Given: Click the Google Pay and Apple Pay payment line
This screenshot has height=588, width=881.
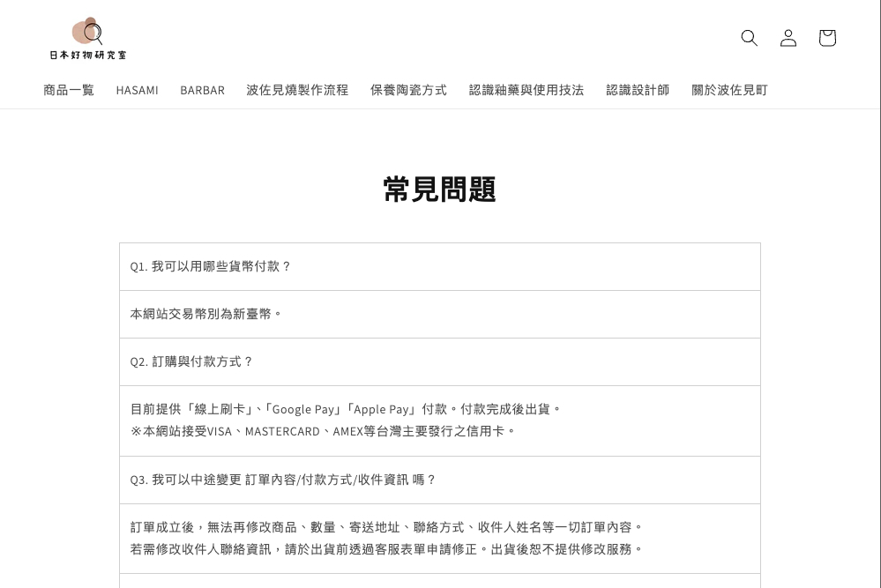Looking at the screenshot, I should click(346, 409).
